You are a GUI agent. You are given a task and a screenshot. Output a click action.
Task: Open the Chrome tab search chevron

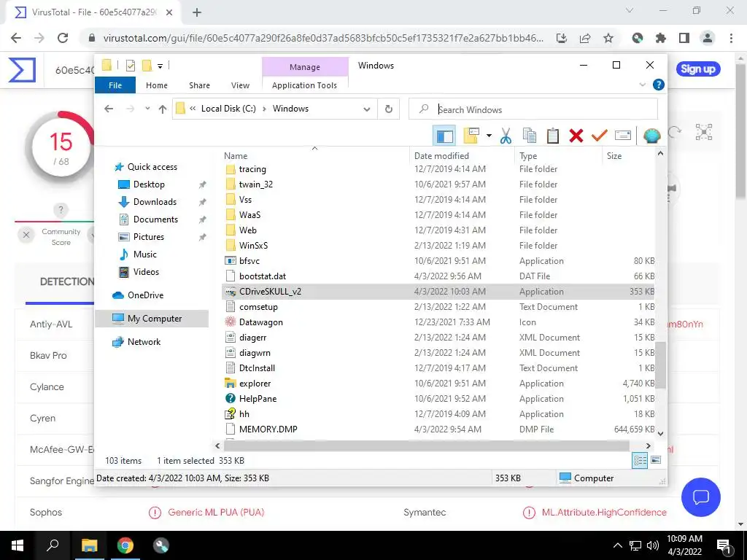pos(630,10)
